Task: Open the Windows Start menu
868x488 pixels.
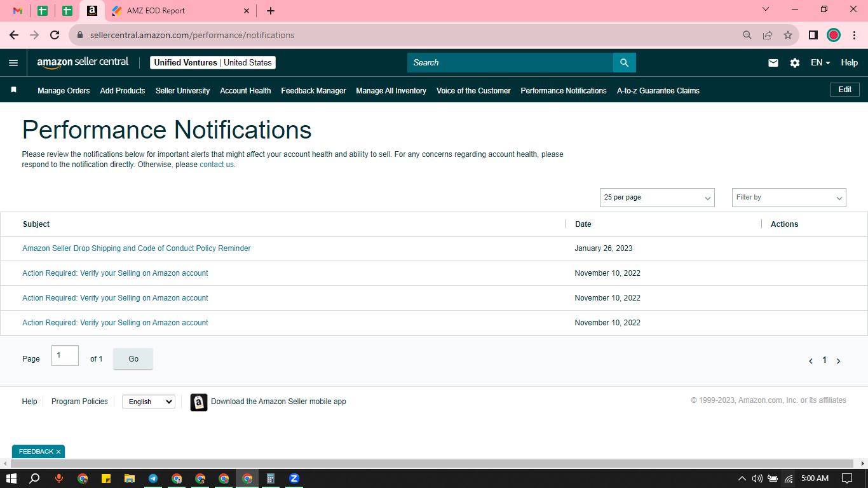Action: click(11, 478)
